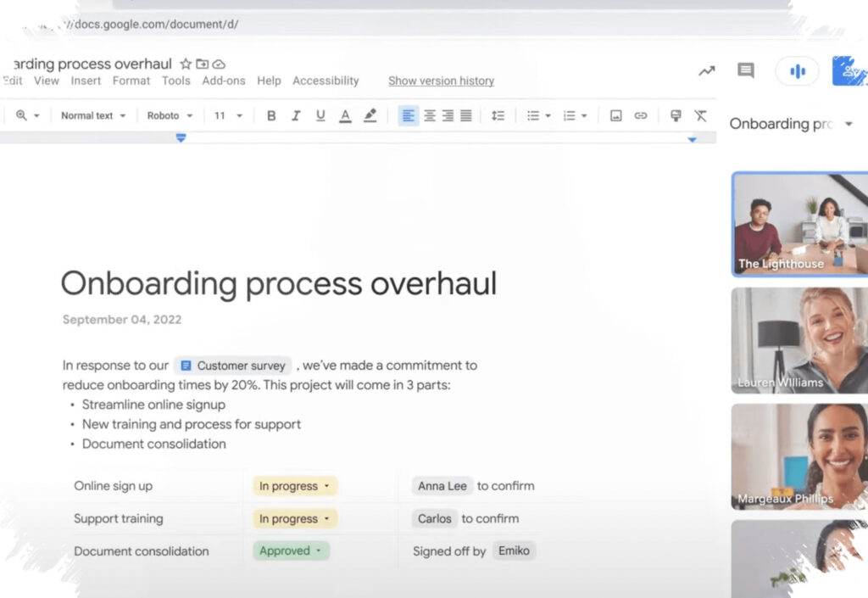Open the Insert menu
The width and height of the screenshot is (868, 598).
click(86, 81)
